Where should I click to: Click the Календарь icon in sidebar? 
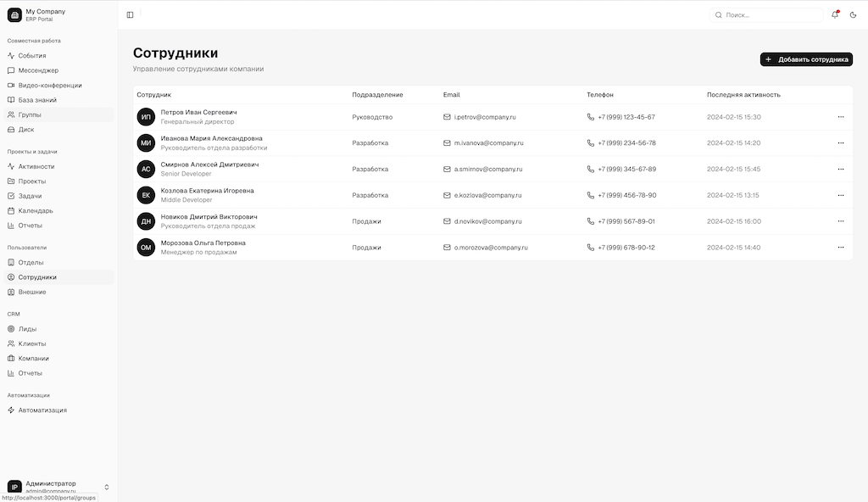(x=11, y=210)
